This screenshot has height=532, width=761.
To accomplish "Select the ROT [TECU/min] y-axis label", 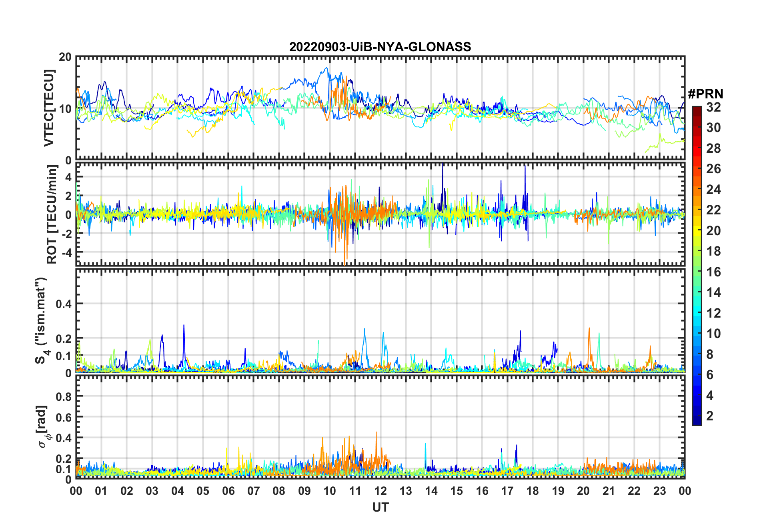I will point(52,214).
